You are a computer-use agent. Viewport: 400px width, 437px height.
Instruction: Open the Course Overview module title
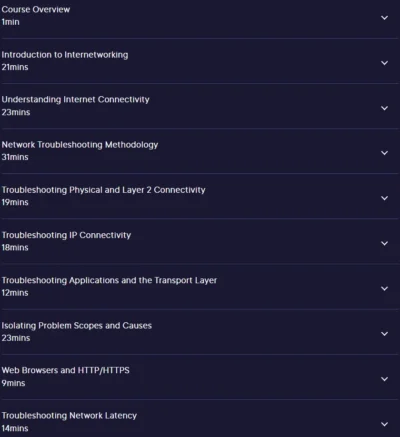[36, 9]
